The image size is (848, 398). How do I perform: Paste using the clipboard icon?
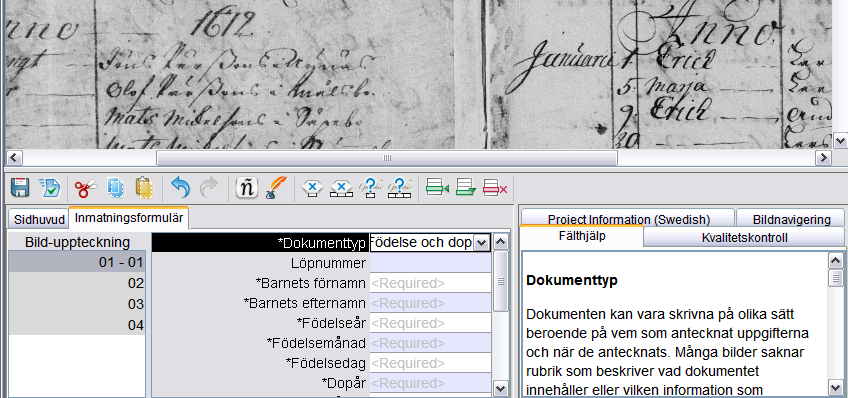pyautogui.click(x=144, y=188)
